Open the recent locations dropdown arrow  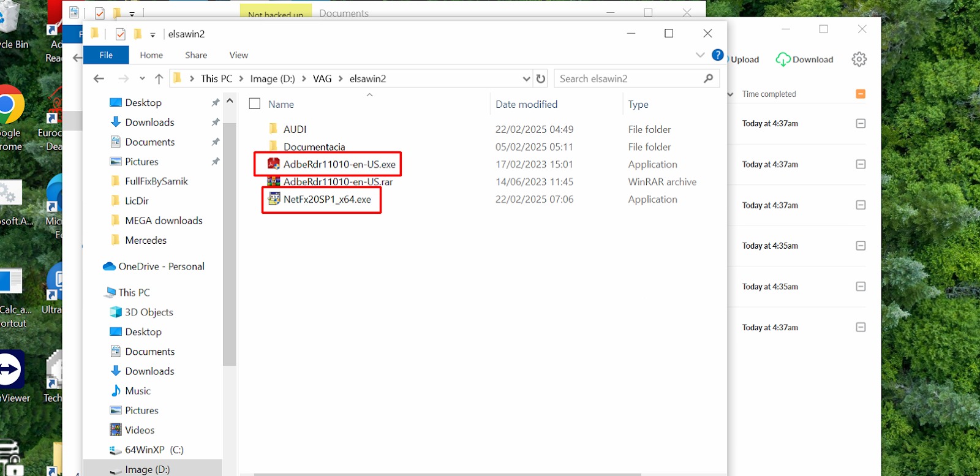[142, 78]
